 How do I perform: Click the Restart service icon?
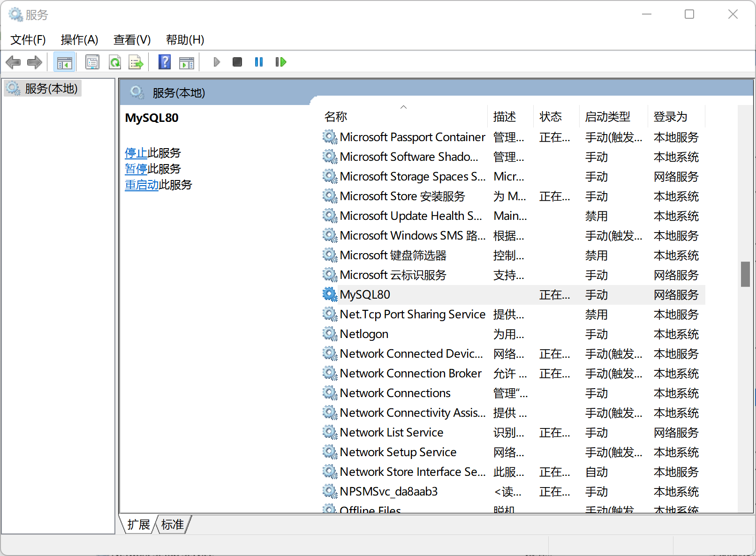[280, 62]
